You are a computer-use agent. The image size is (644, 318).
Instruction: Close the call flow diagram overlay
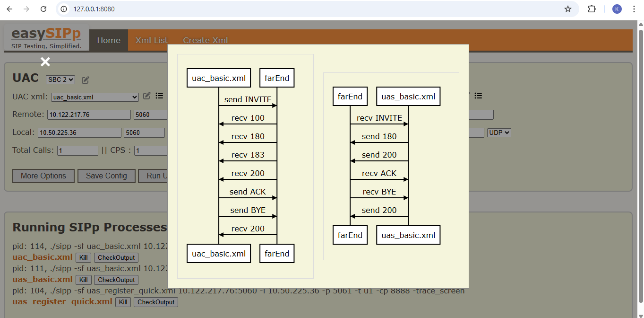point(45,62)
